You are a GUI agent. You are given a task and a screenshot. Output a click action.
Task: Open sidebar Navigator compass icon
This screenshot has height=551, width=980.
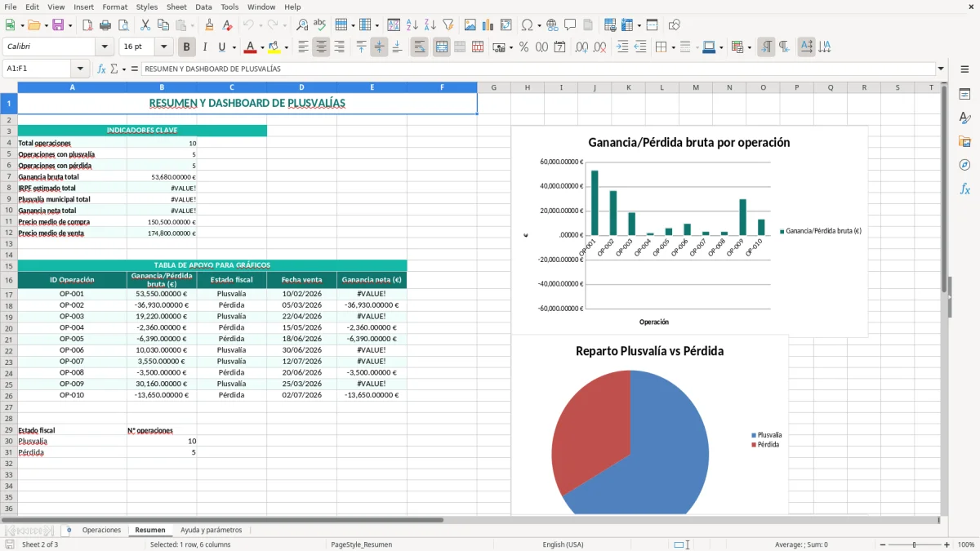pos(964,165)
